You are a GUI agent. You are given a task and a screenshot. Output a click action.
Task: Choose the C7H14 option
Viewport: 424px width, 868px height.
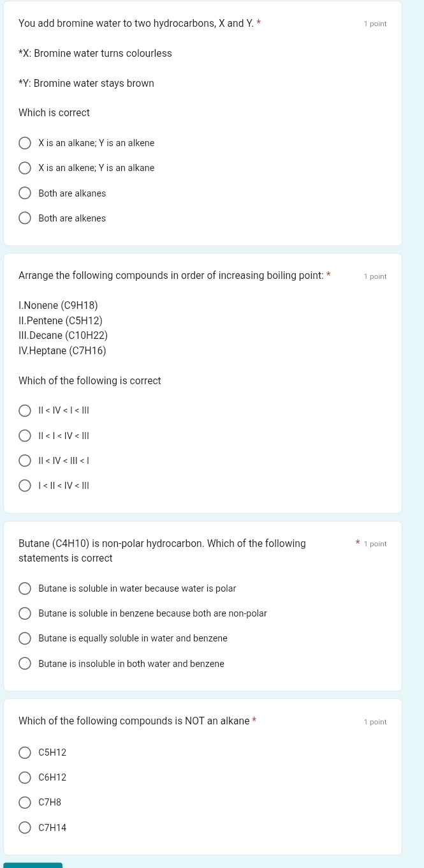(24, 828)
